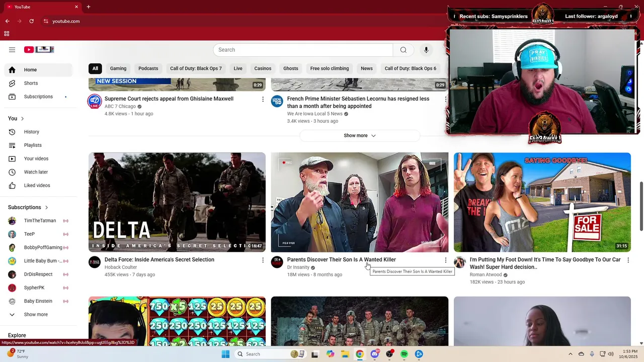The image size is (644, 362).
Task: Open Watch later in sidebar
Action: coord(38,172)
